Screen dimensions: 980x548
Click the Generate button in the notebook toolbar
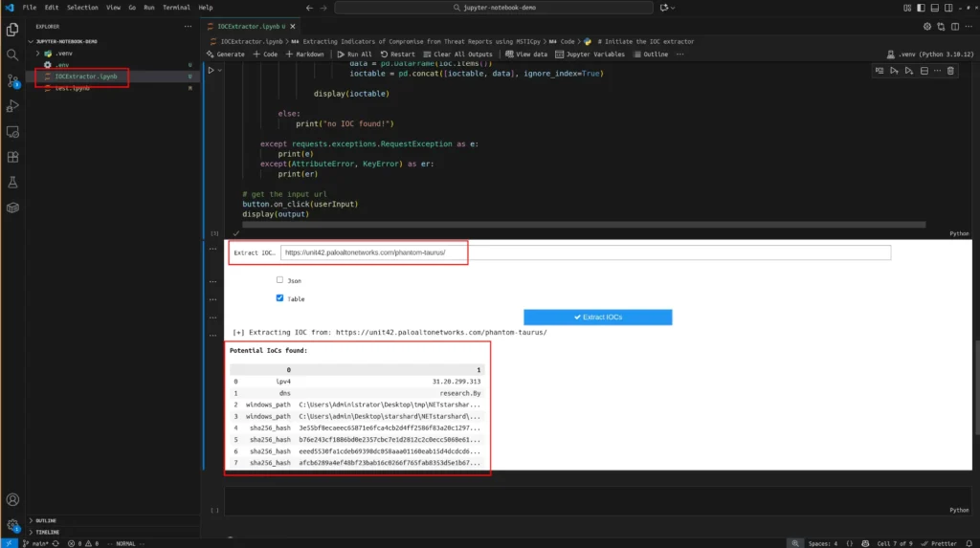[x=226, y=55]
